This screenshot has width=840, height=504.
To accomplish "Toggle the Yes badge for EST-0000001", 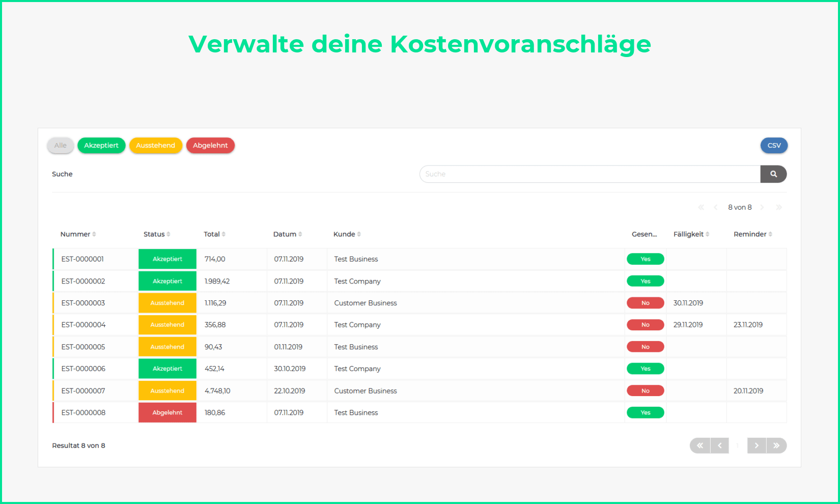I will click(645, 259).
